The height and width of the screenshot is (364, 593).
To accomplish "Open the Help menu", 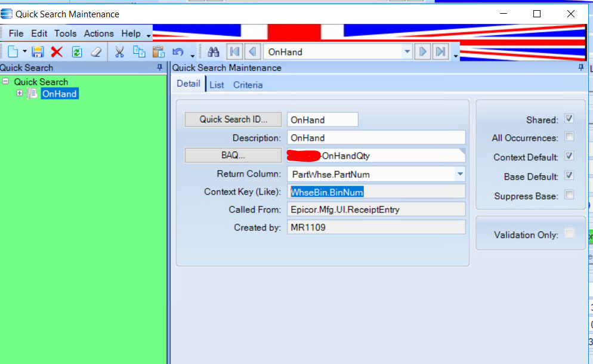I will tap(131, 33).
